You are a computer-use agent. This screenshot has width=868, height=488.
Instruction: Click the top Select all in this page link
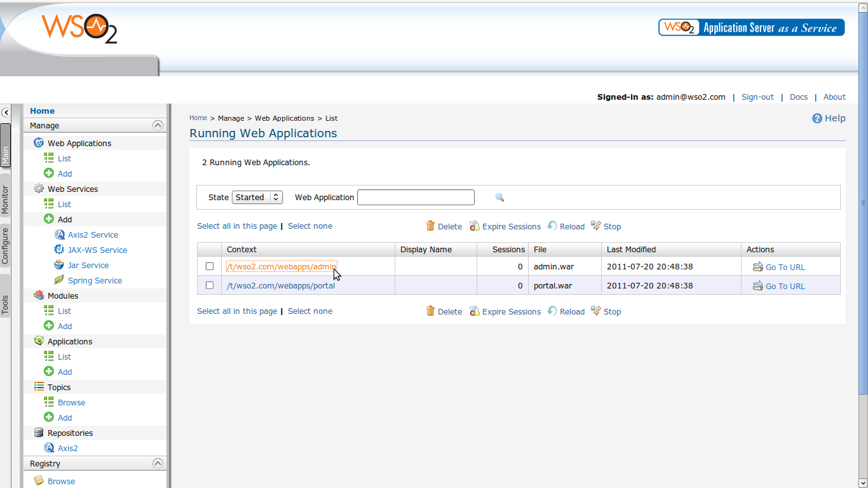(237, 226)
